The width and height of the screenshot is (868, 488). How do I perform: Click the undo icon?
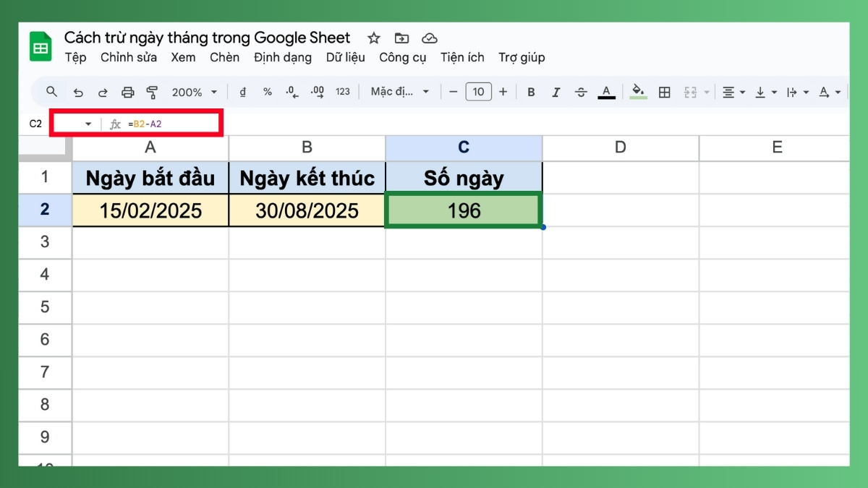pos(79,92)
